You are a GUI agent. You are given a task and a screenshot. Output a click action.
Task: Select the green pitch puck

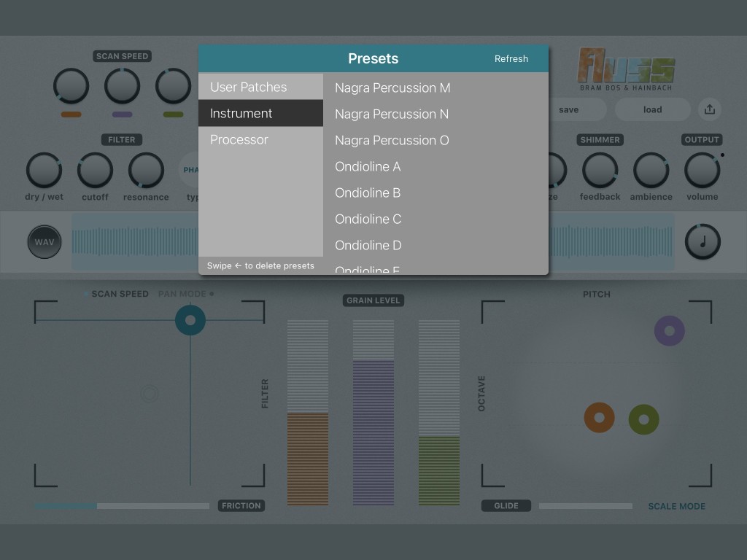(x=643, y=419)
